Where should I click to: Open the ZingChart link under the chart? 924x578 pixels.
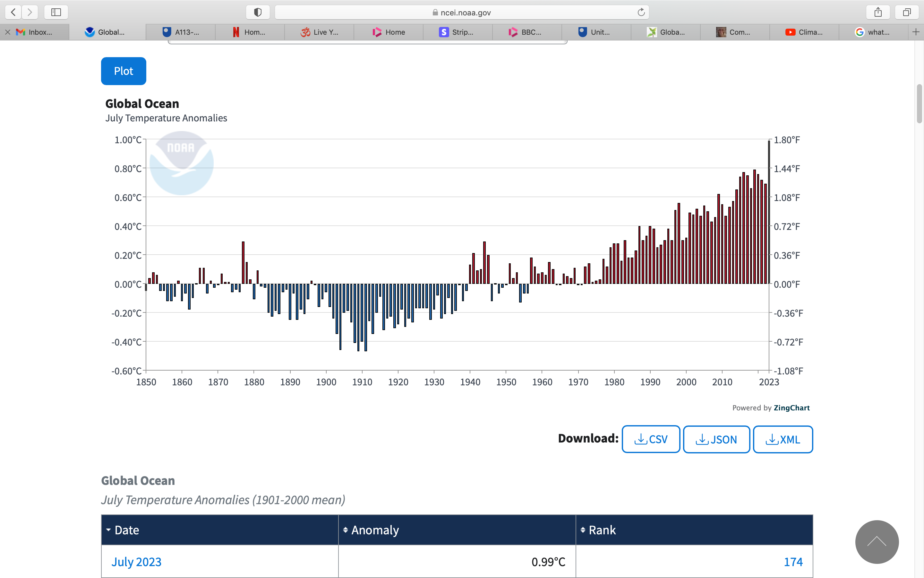pos(791,407)
